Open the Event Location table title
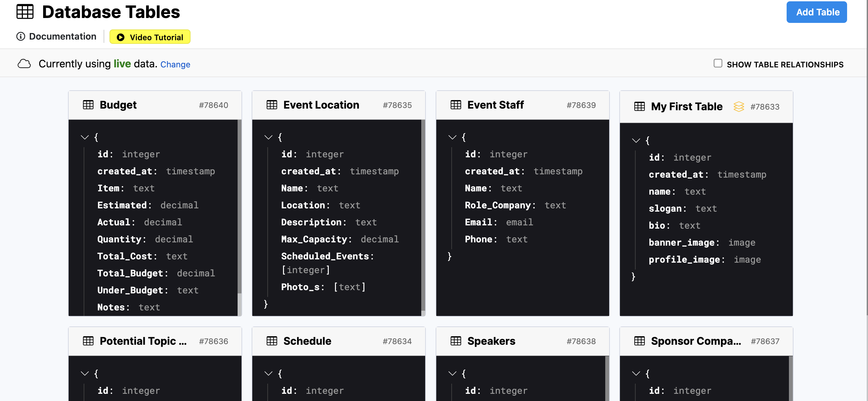 [x=321, y=105]
